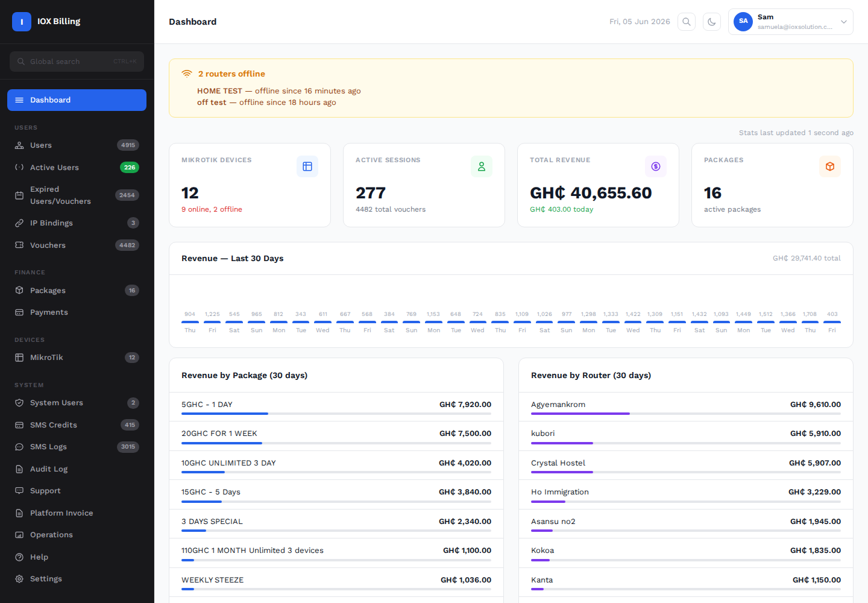Image resolution: width=868 pixels, height=603 pixels.
Task: Click the Packages card cube icon
Action: tap(830, 166)
